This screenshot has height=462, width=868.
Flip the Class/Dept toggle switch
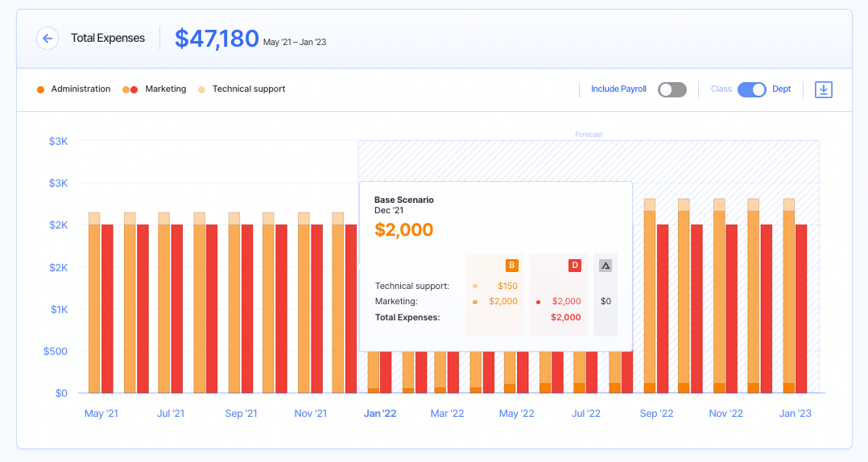coord(751,89)
